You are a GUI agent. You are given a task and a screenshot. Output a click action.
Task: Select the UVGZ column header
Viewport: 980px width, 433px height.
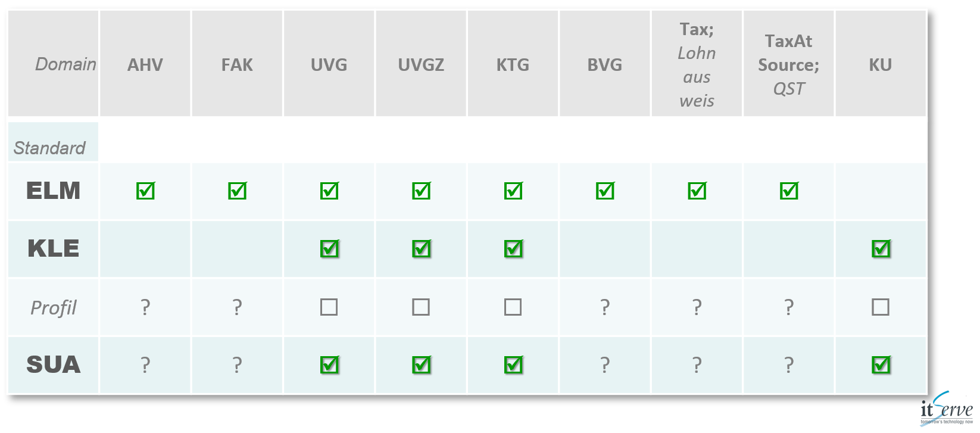[421, 64]
